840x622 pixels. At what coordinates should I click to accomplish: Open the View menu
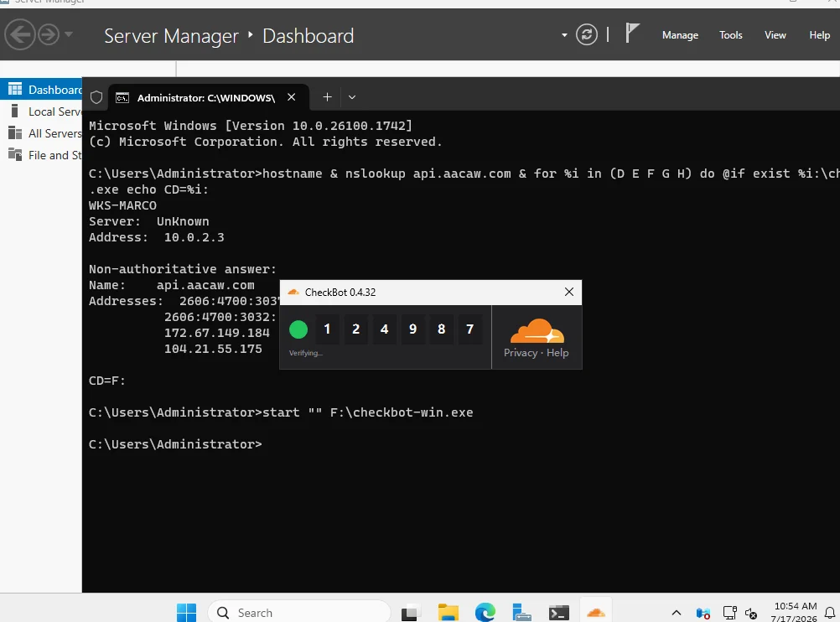775,35
